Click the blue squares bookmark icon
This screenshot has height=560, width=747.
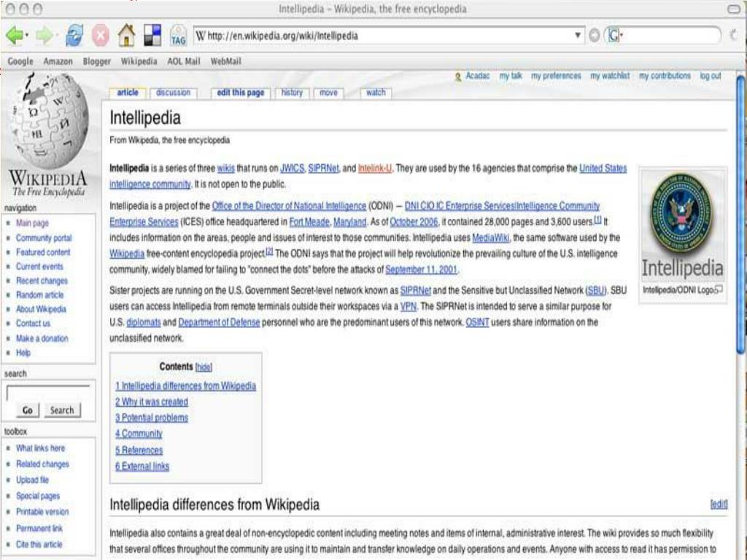coord(152,35)
